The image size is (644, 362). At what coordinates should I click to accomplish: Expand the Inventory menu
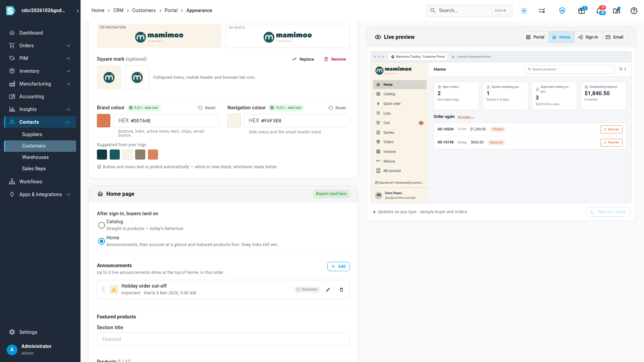68,71
